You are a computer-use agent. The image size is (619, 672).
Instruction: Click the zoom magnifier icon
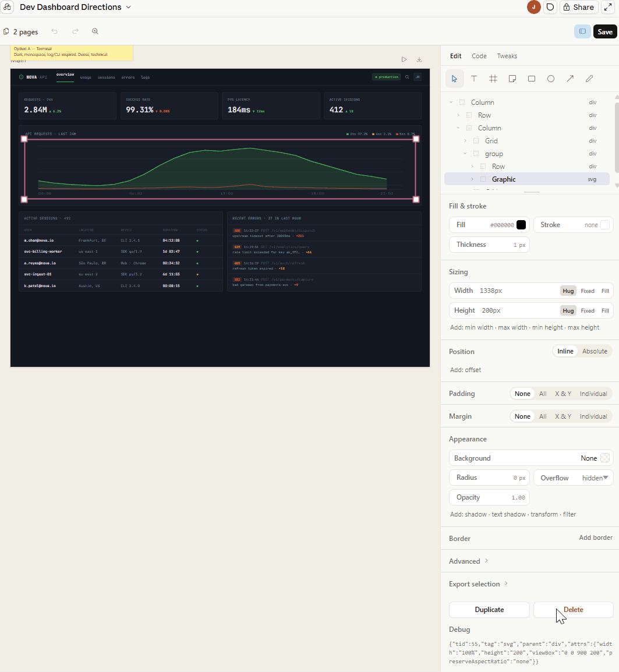tap(95, 31)
